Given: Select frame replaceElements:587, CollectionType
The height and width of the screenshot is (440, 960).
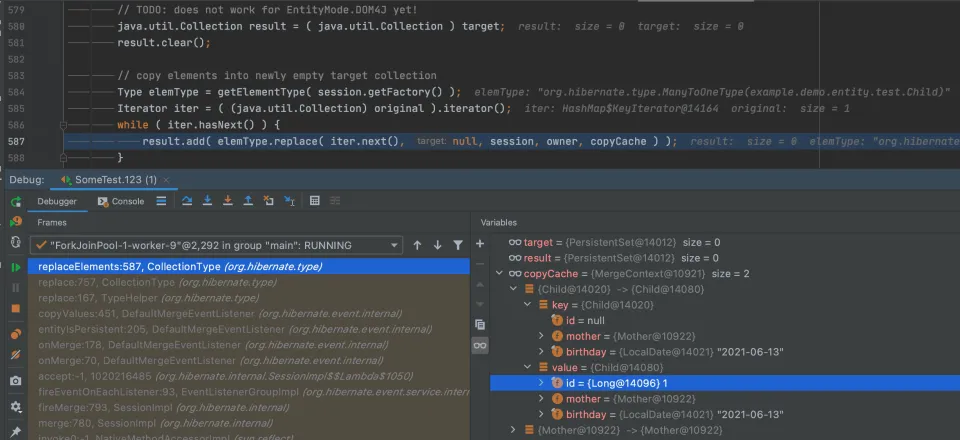Looking at the screenshot, I should pyautogui.click(x=249, y=266).
